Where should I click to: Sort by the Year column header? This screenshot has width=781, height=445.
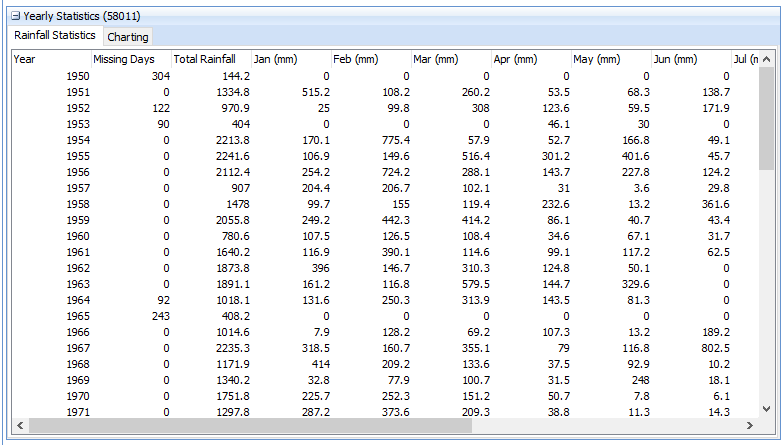pos(51,59)
